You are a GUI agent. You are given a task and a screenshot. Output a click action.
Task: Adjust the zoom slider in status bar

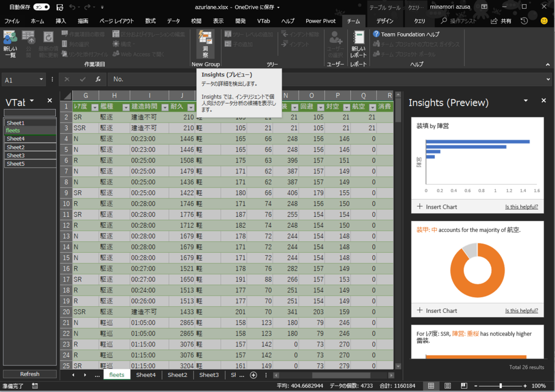point(500,385)
